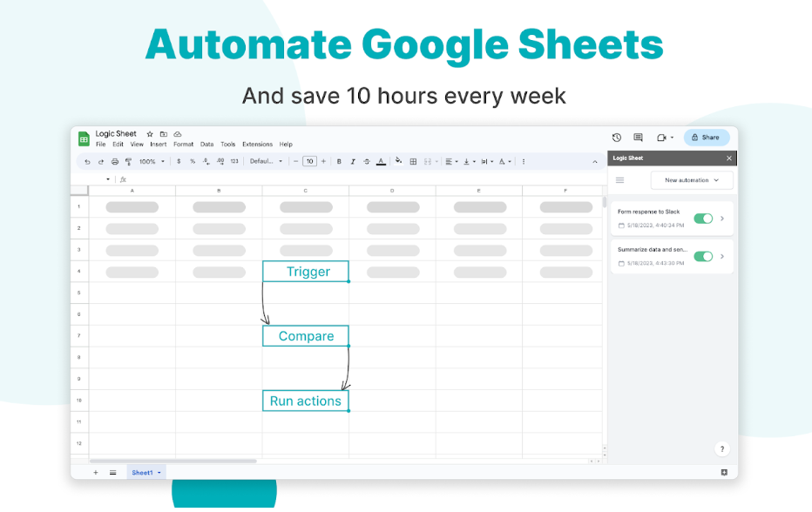Viewport: 812px width, 512px height.
Task: Toggle the Summarize data automation switch
Action: [703, 256]
